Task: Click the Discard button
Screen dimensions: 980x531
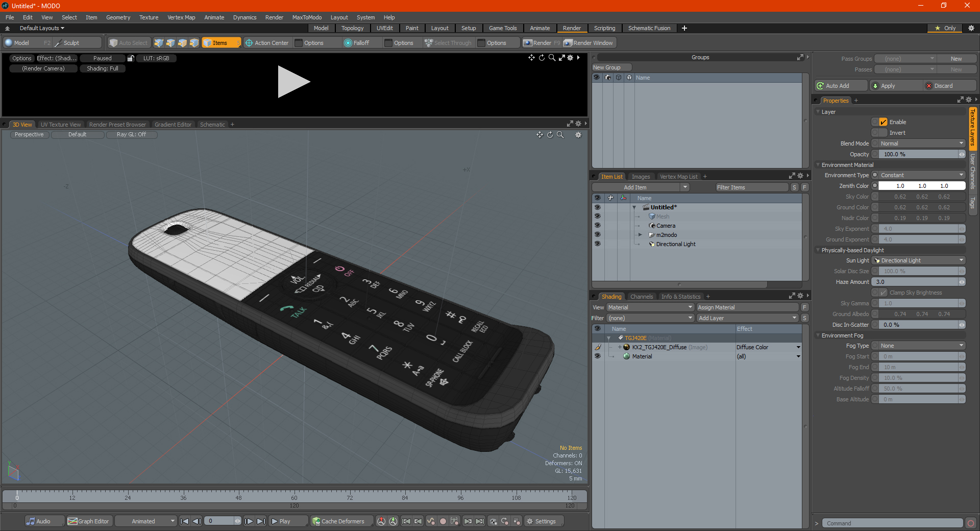Action: [x=950, y=86]
